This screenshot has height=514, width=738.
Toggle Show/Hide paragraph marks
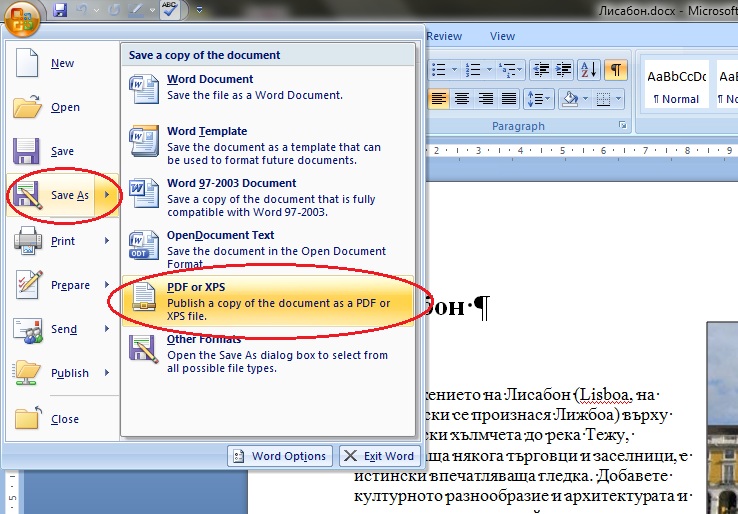[616, 70]
